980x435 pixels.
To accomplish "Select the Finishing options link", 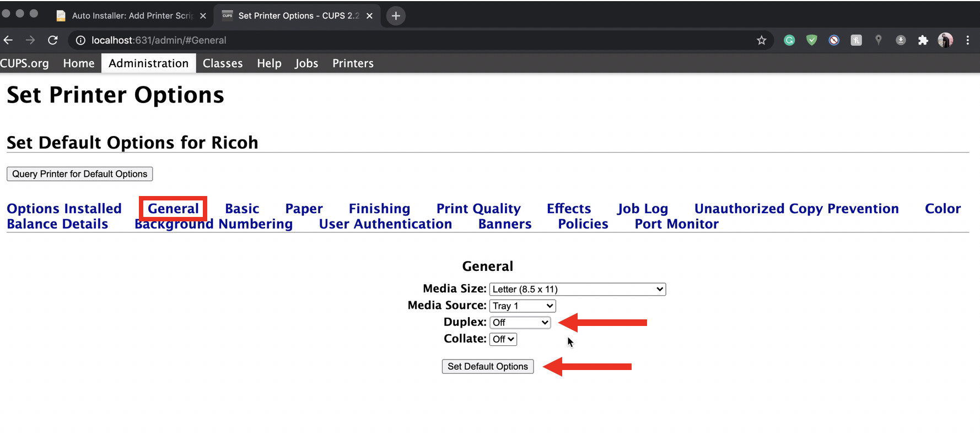I will click(x=379, y=209).
